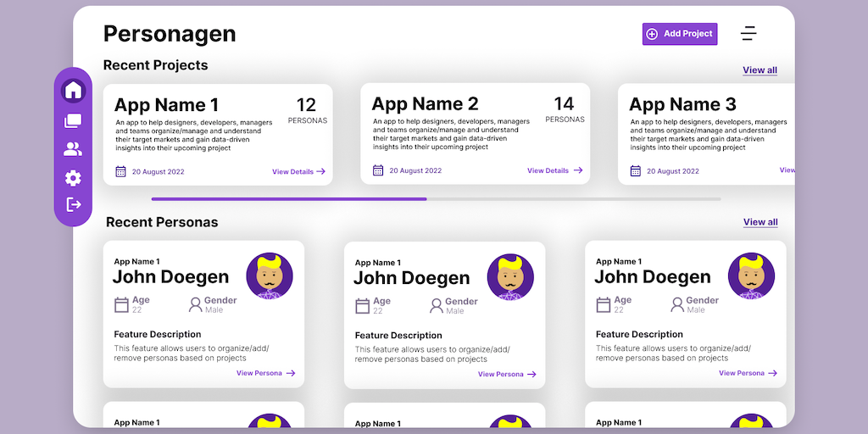Open the users/personas icon in sidebar

(x=73, y=149)
